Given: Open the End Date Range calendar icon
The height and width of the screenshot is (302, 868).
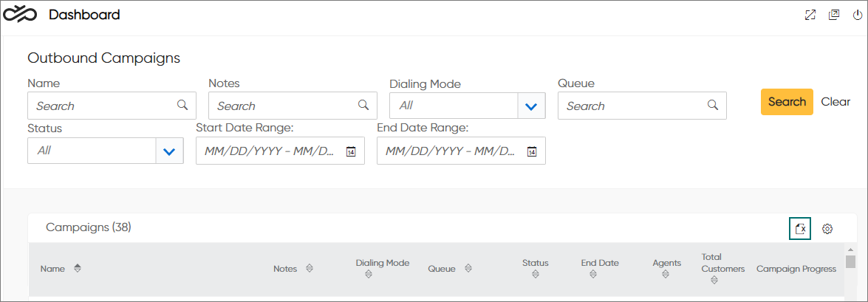Looking at the screenshot, I should (531, 151).
